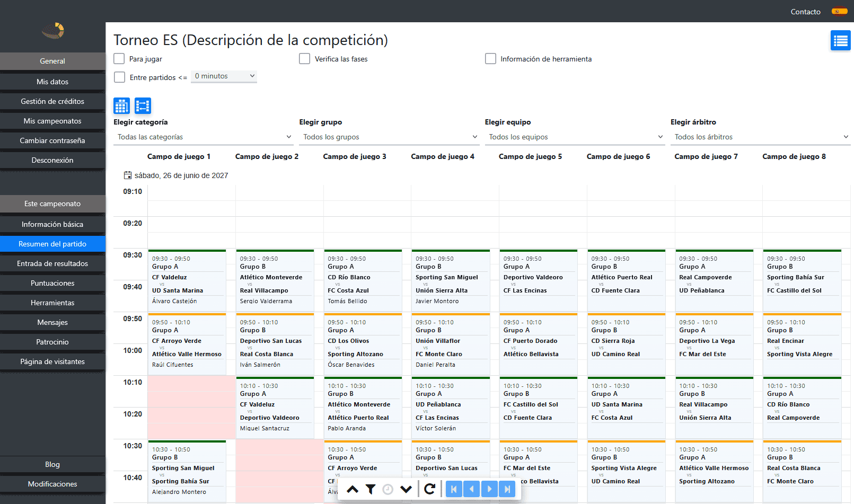This screenshot has height=504, width=854.
Task: Click the clock icon in floating toolbar
Action: point(388,489)
